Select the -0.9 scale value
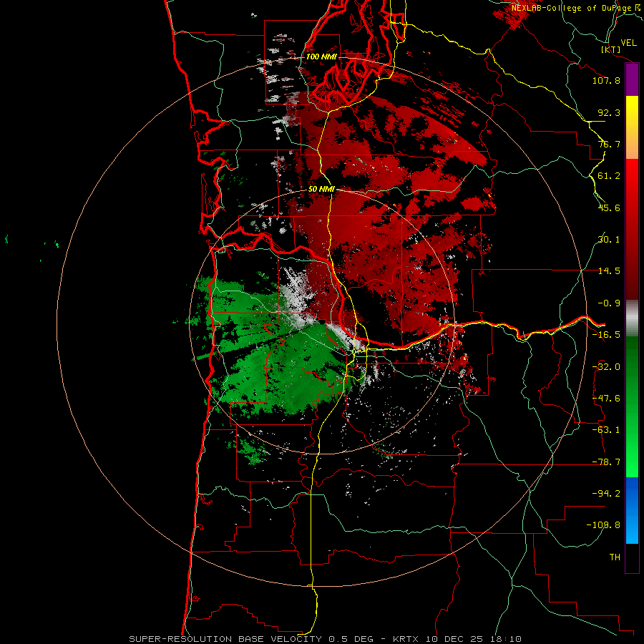This screenshot has height=644, width=644. pos(609,303)
